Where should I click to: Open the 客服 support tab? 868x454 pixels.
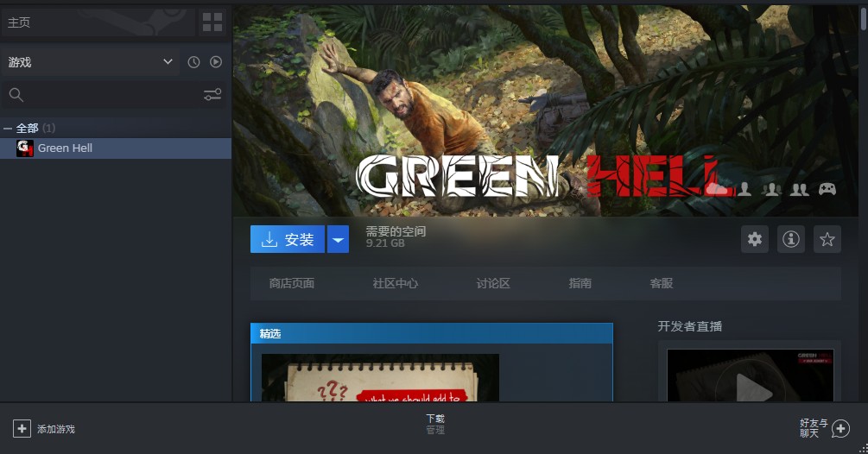[662, 284]
